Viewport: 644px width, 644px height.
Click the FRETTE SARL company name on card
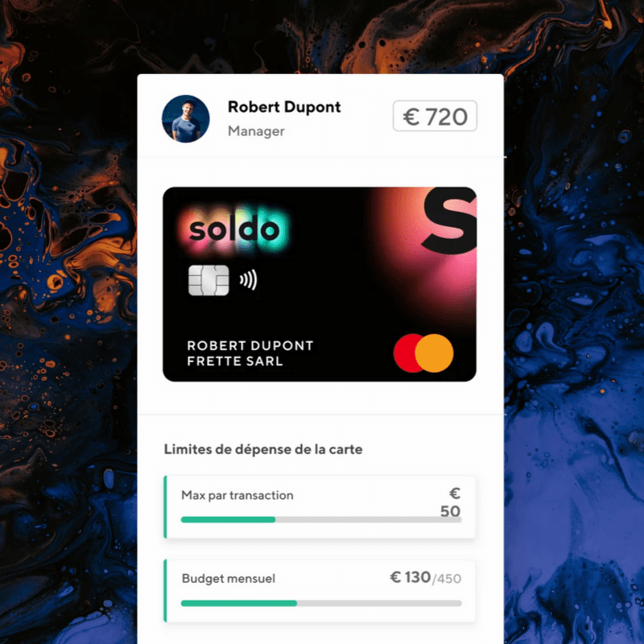point(235,361)
